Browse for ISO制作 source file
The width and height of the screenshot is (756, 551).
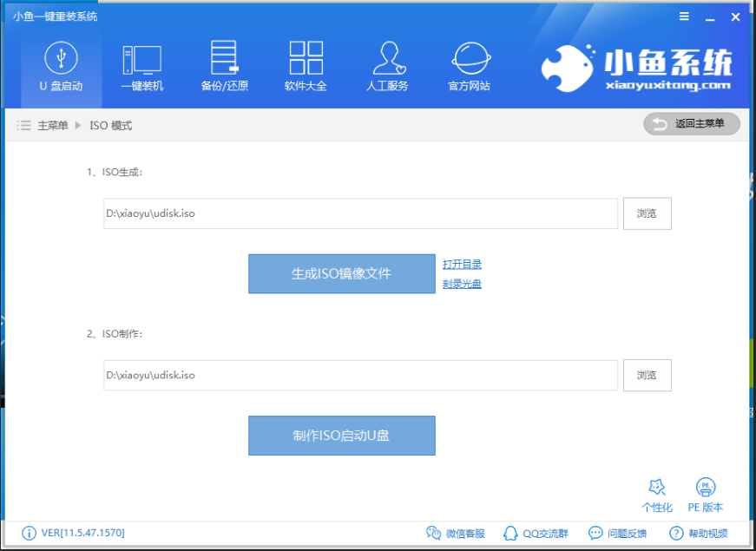coord(647,375)
